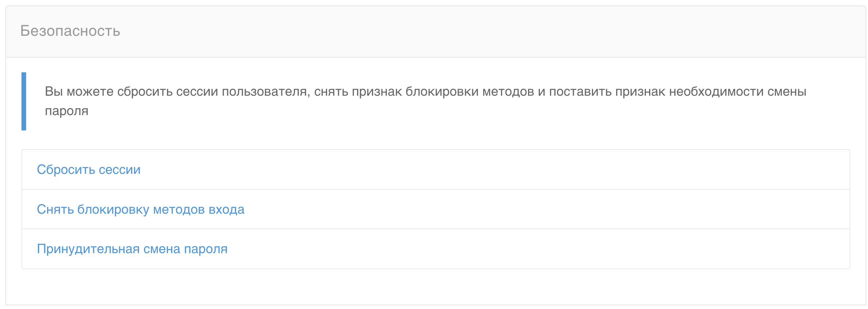Viewport: 868px width, 309px height.
Task: Click the word "пароля" in the bottom list link
Action: [x=205, y=249]
